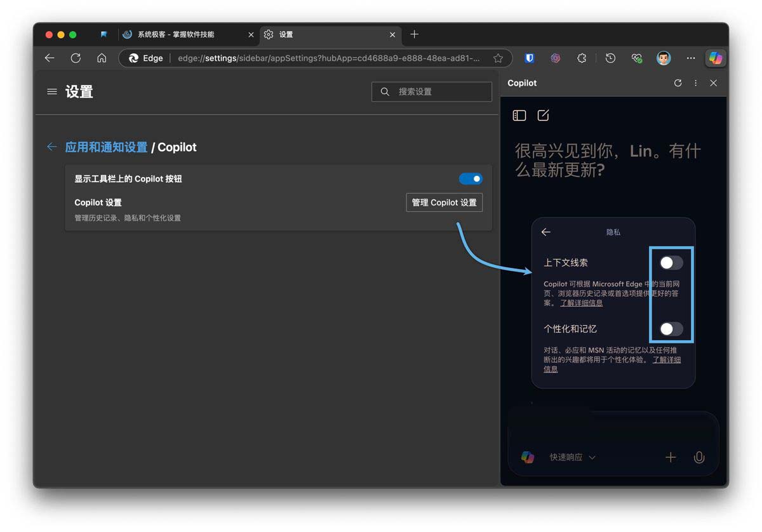
Task: Reload the page with the refresh icon
Action: [76, 58]
